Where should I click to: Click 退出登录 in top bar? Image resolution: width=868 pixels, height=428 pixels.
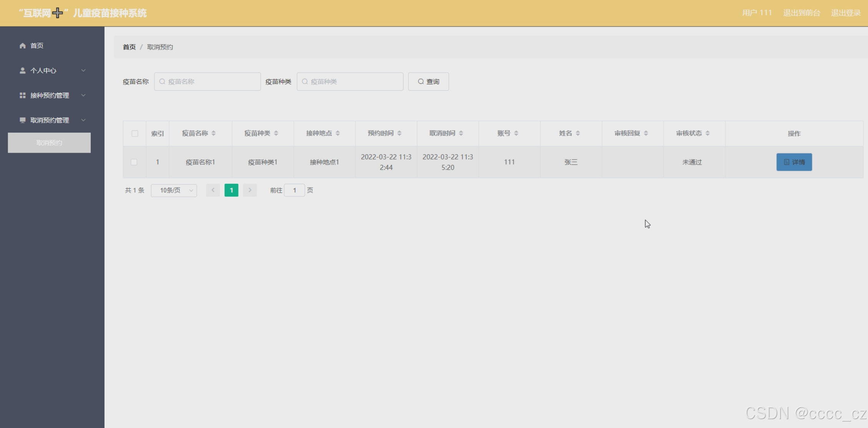click(846, 13)
